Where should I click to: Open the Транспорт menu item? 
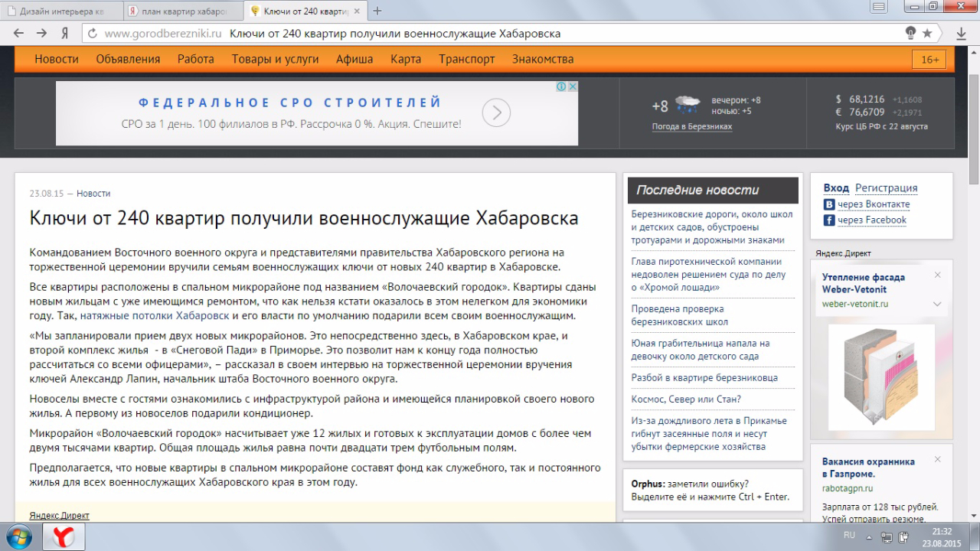pyautogui.click(x=466, y=59)
